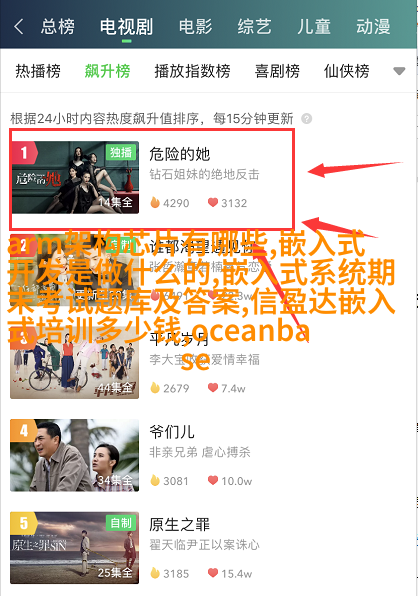
Task: Open the 危险的她 title link
Action: [179, 154]
